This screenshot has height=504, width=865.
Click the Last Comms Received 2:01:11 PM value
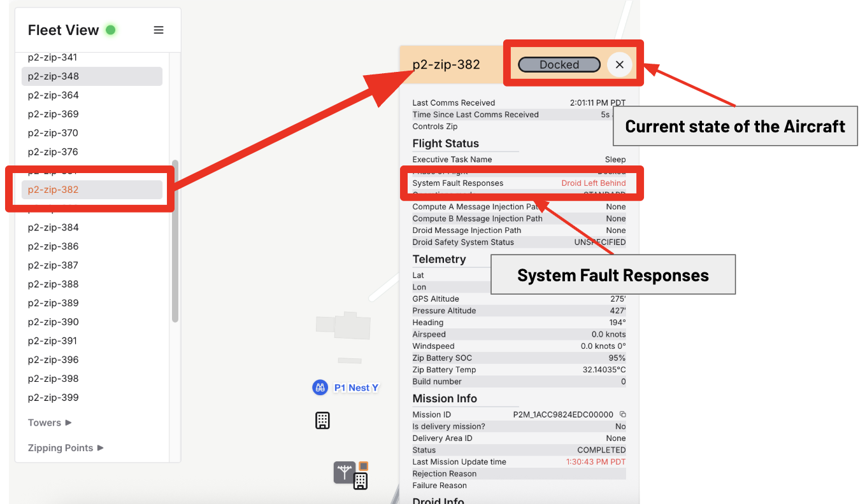point(597,102)
